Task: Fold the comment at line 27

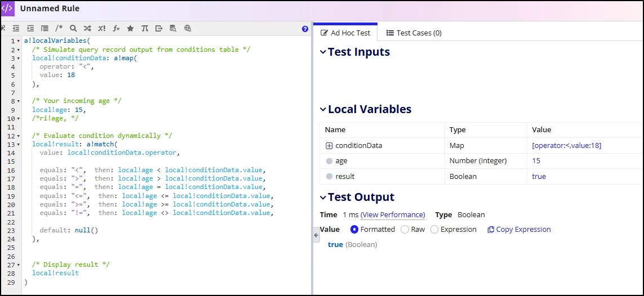Action: [19, 265]
